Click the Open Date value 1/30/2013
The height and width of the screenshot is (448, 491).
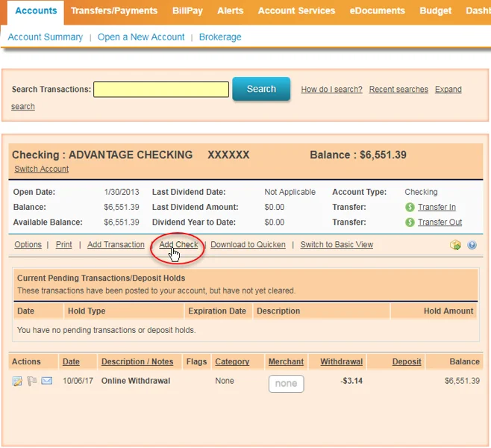[x=122, y=192]
